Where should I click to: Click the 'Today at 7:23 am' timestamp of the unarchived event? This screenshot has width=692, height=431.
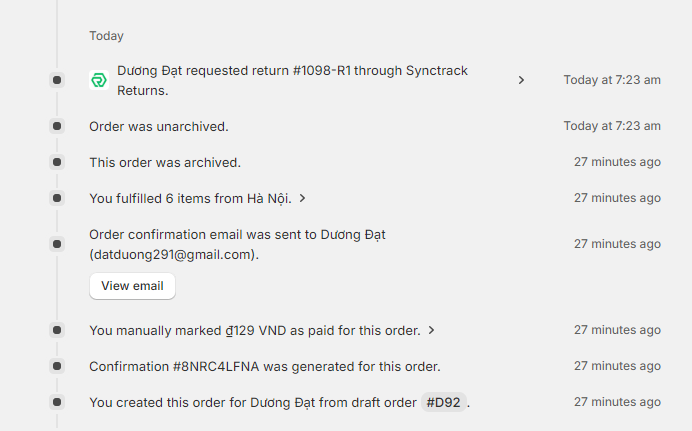point(612,126)
